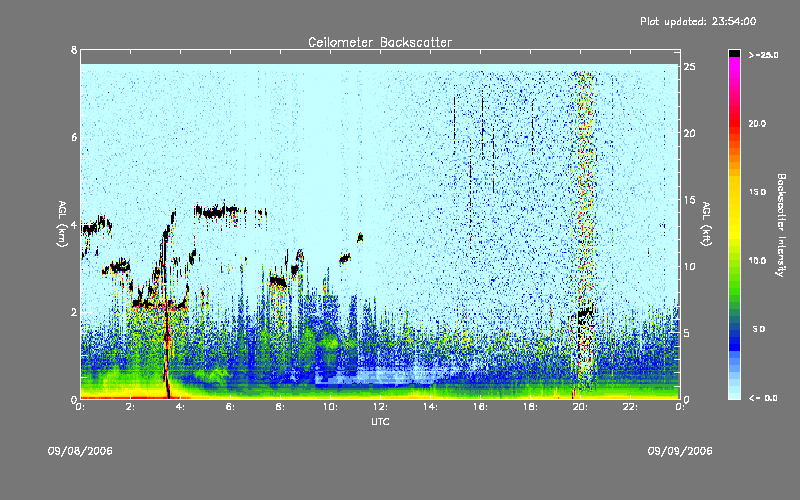This screenshot has width=800, height=500.
Task: Click the '2:' hour label on time axis
Action: pyautogui.click(x=130, y=407)
